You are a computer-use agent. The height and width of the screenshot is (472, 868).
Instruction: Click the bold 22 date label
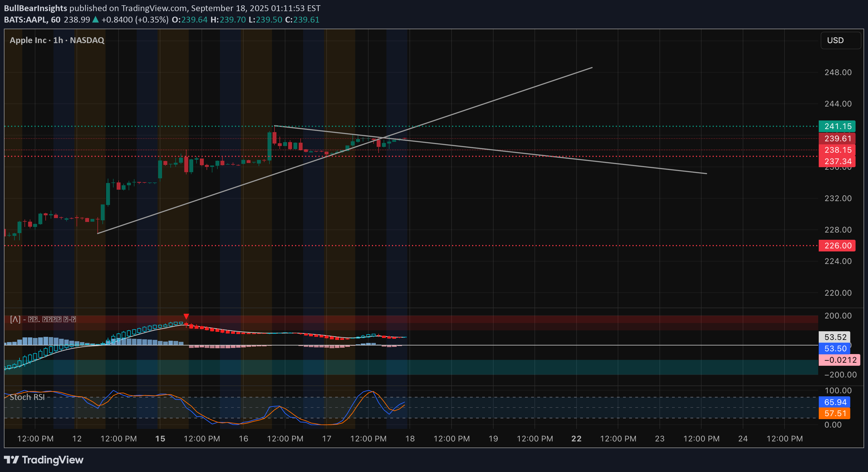pos(576,439)
